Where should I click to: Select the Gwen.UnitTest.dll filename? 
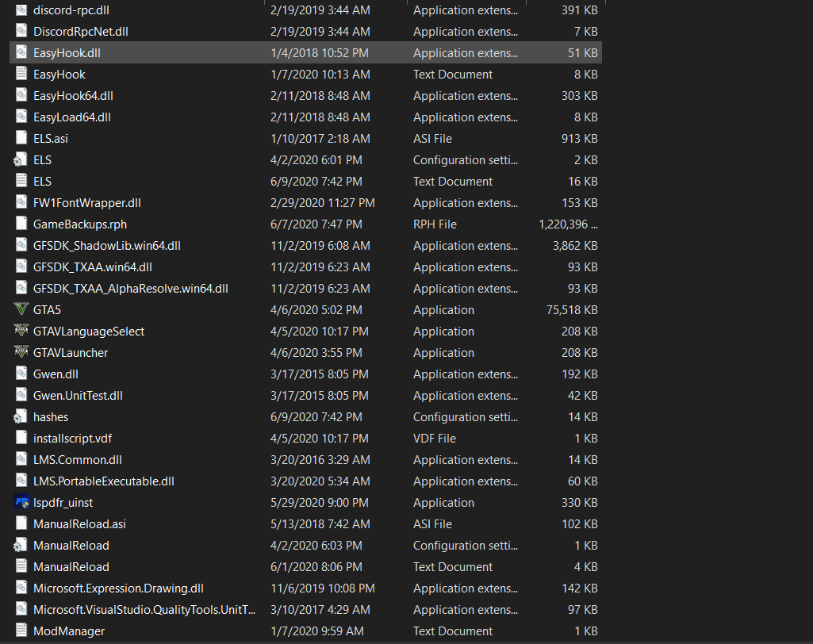click(x=78, y=396)
